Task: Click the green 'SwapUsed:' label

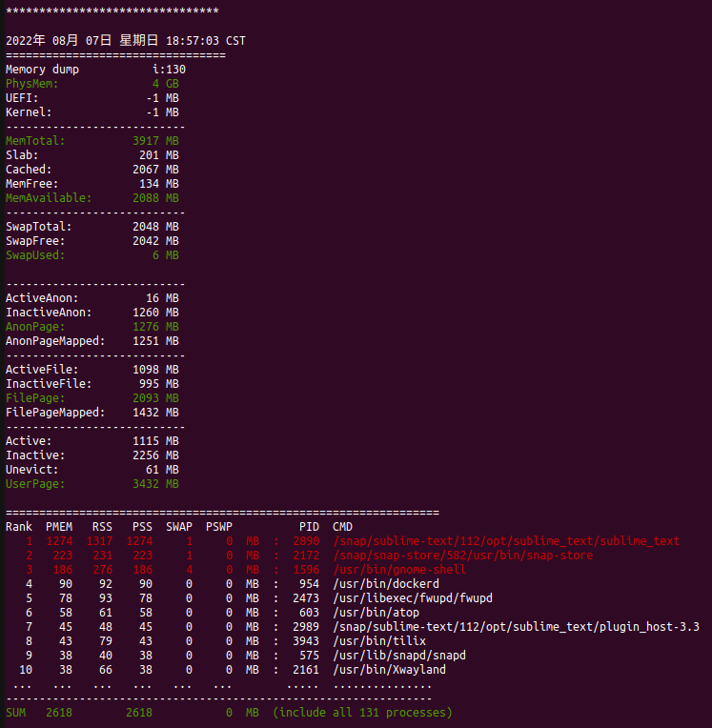Action: (x=35, y=255)
